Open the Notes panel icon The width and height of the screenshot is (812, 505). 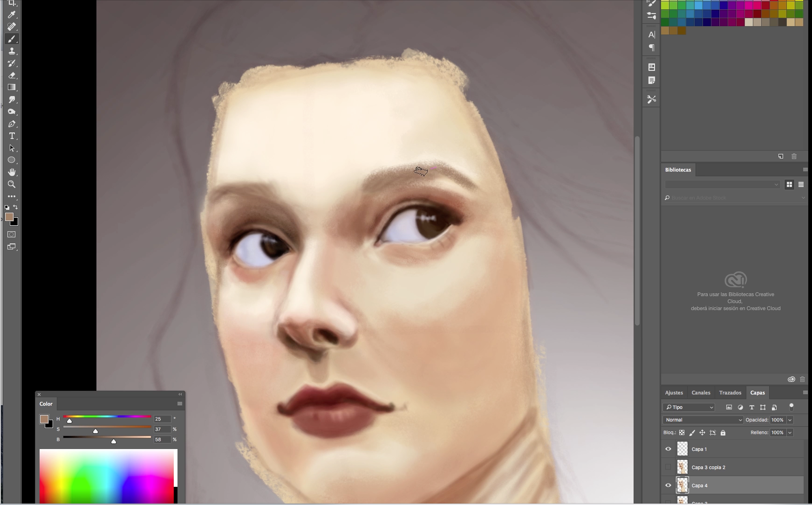tap(652, 80)
